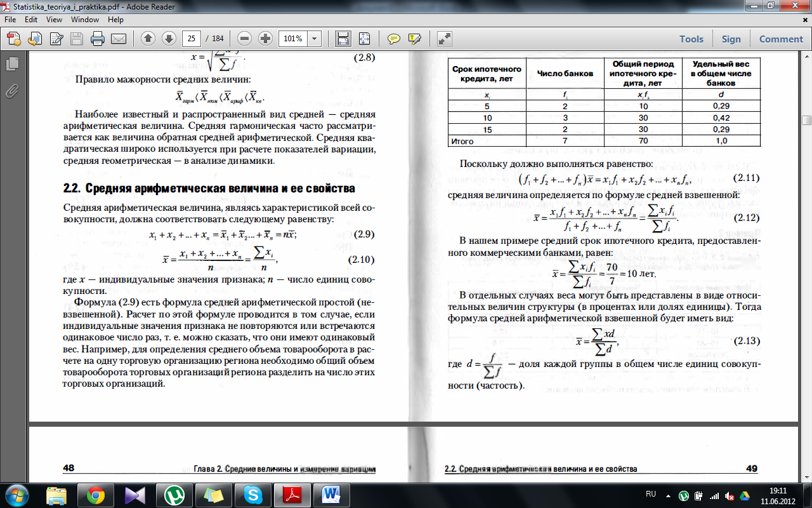Click the volume muted tray icon
Image resolution: width=812 pixels, height=508 pixels.
(730, 495)
